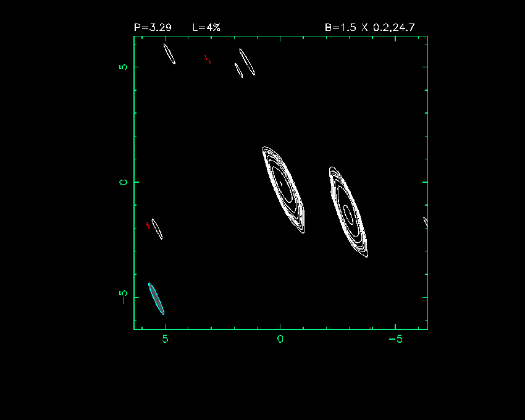Click the cyan beam ellipse
This screenshot has height=420, width=525.
tap(156, 299)
